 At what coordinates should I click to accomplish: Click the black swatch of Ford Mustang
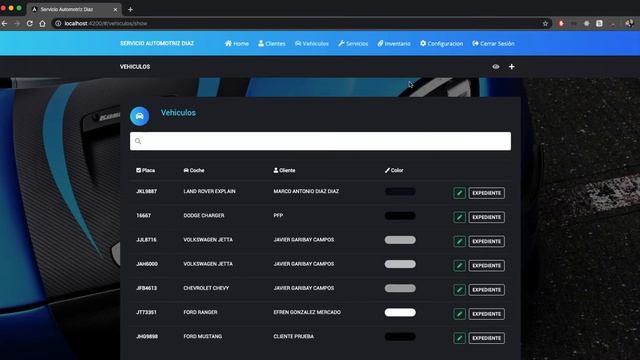[x=400, y=336]
